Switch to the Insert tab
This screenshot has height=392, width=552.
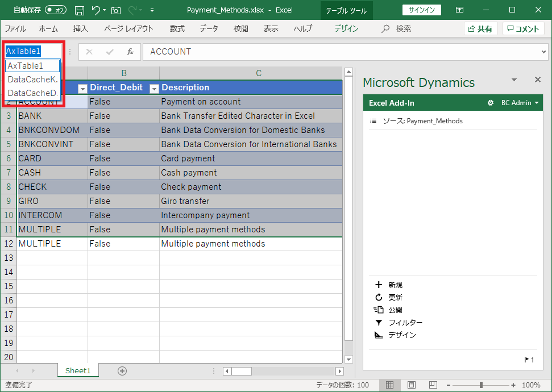[x=81, y=29]
